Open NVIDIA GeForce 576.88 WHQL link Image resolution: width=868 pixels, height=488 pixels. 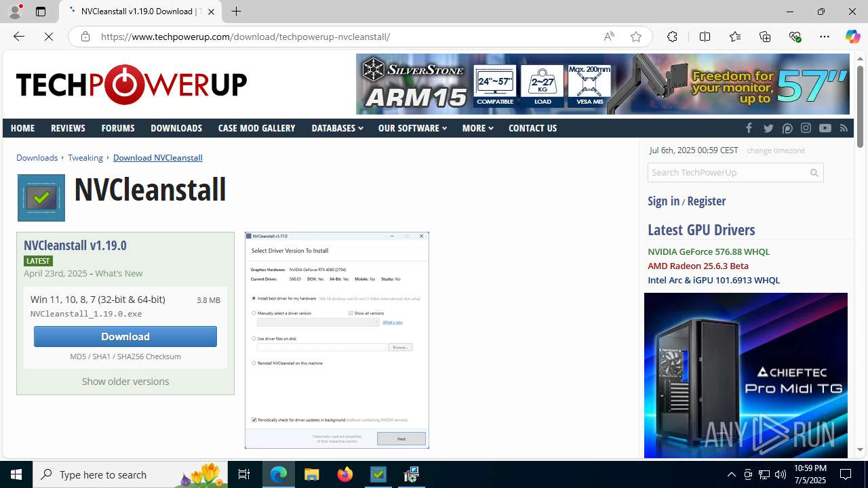click(709, 251)
